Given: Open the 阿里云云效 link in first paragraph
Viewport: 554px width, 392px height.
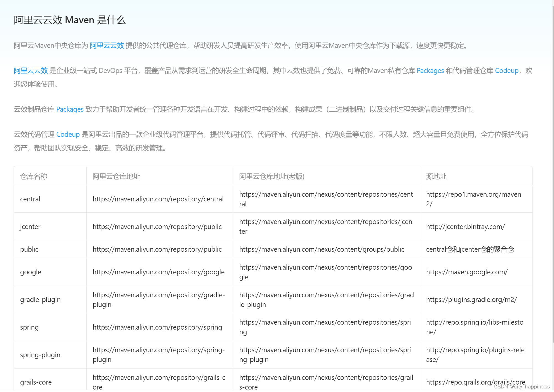Looking at the screenshot, I should pyautogui.click(x=107, y=46).
